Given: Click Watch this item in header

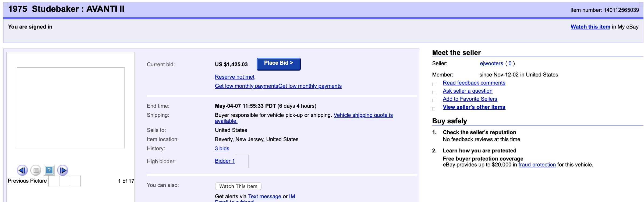Looking at the screenshot, I should (590, 27).
